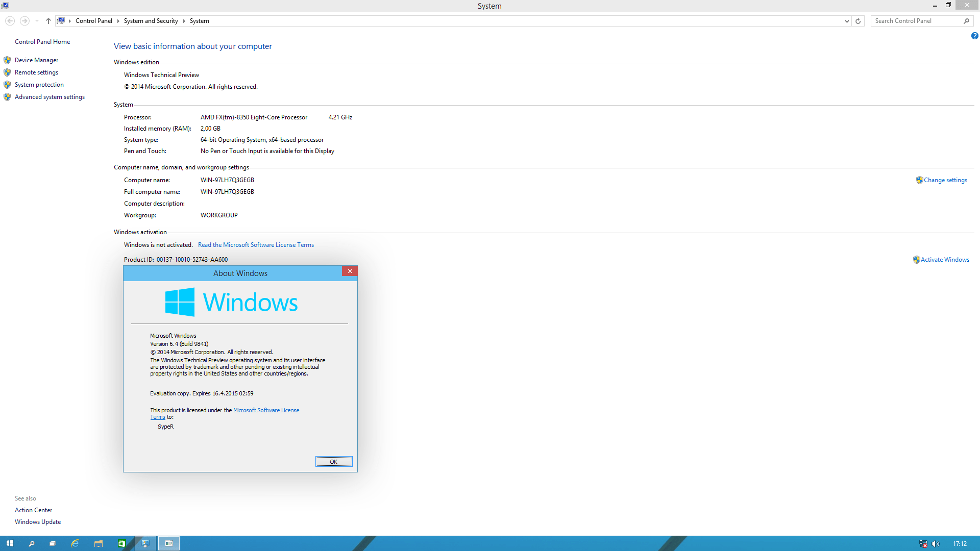Open Advanced system settings
This screenshot has height=551, width=980.
coord(50,97)
